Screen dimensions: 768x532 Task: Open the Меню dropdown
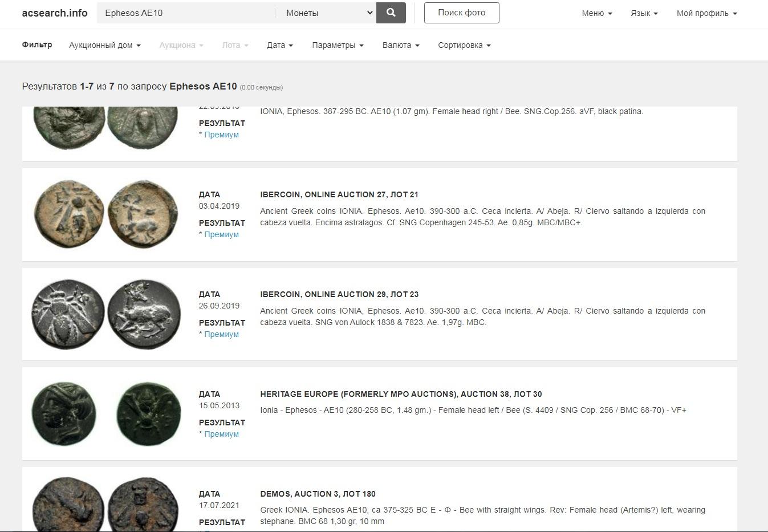click(x=597, y=13)
